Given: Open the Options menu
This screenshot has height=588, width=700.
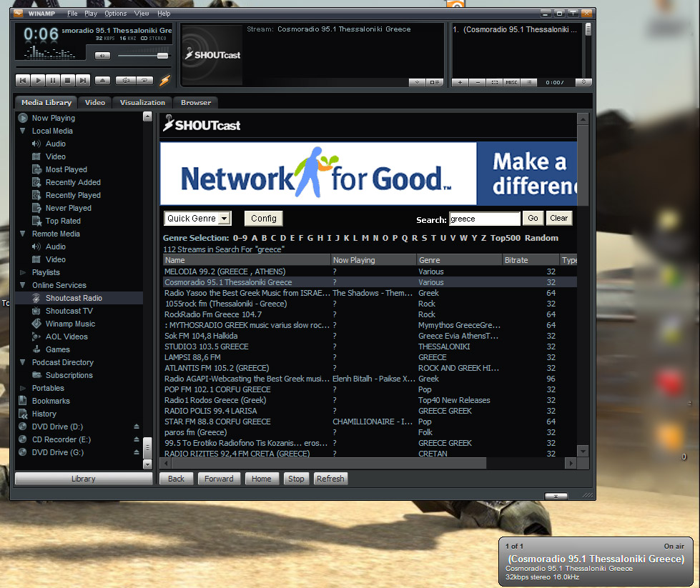Looking at the screenshot, I should [x=116, y=14].
